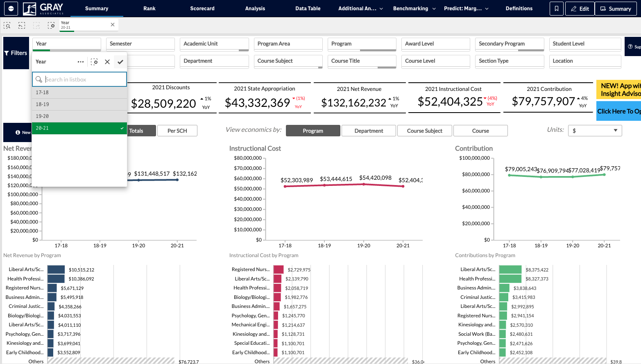The height and width of the screenshot is (364, 641).
Task: Click the bookmark icon in top bar
Action: [x=556, y=8]
